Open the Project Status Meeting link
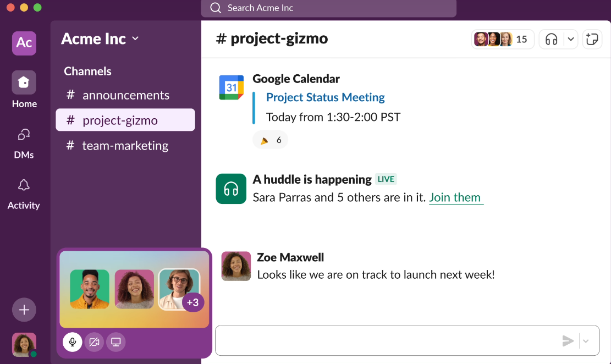Image resolution: width=611 pixels, height=364 pixels. pos(326,97)
